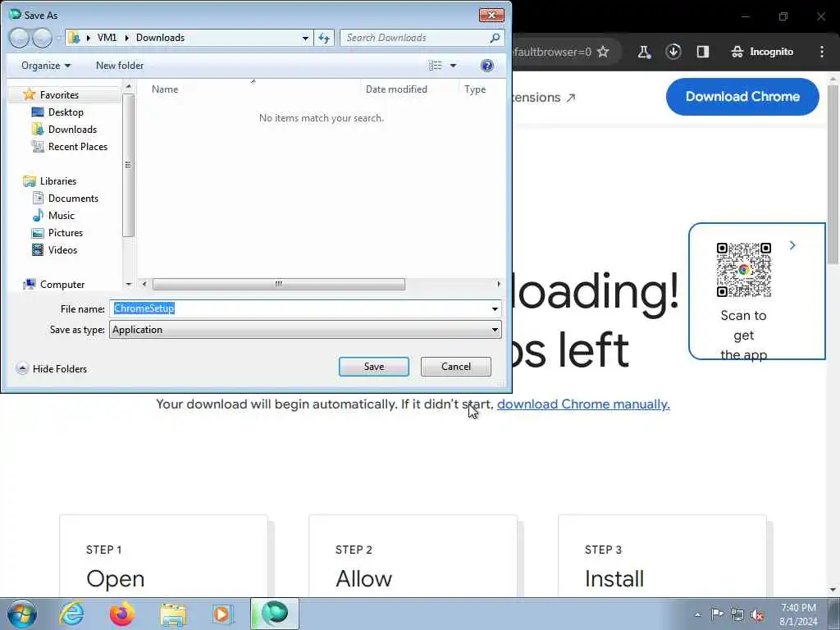Click the search magnifier in Search Downloads
This screenshot has width=840, height=630.
pyautogui.click(x=495, y=38)
